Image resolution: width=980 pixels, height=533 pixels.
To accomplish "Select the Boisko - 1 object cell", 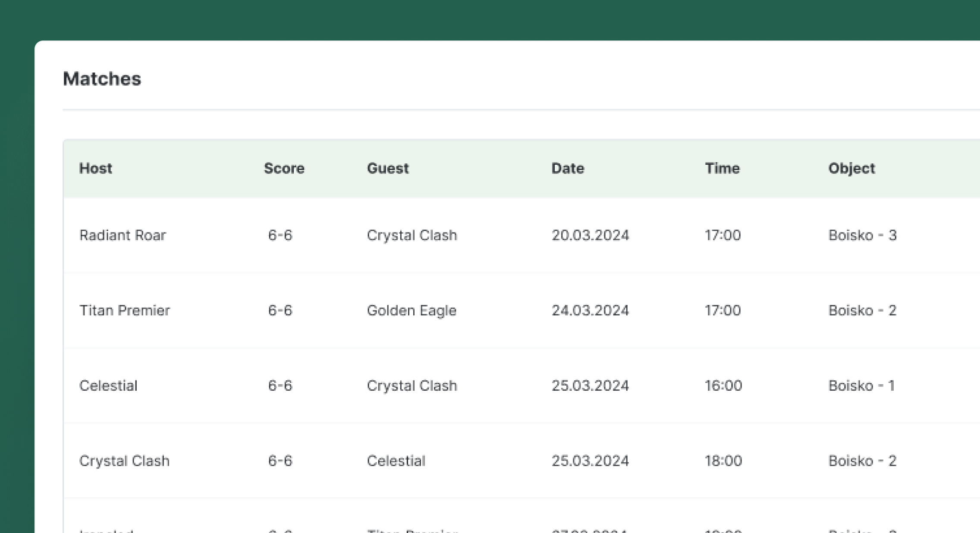I will (x=861, y=386).
